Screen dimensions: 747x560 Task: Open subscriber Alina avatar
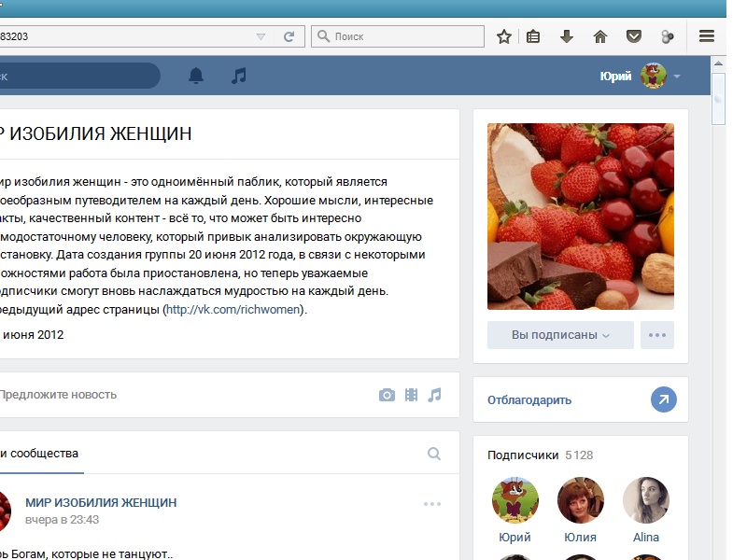[x=645, y=500]
